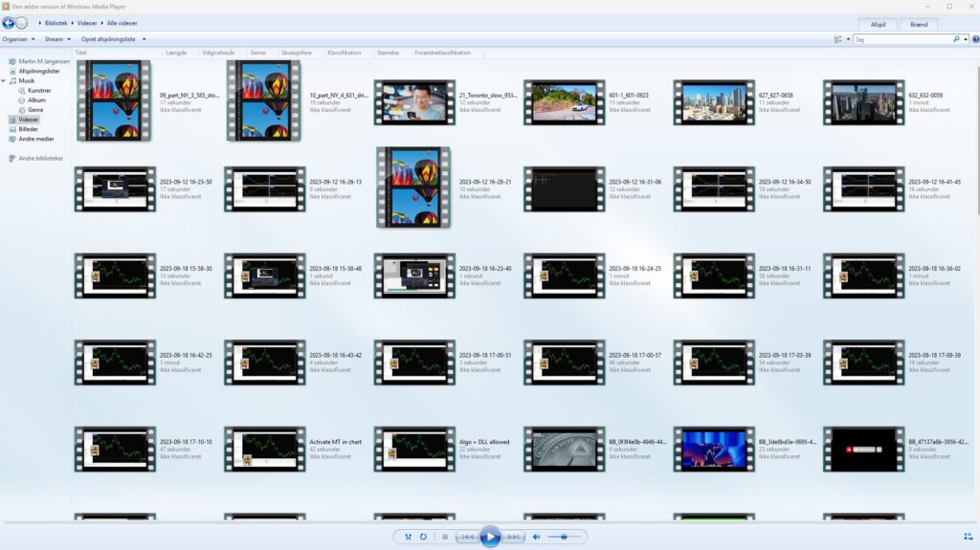The height and width of the screenshot is (550, 980).
Task: Select the 2023-09-12 16-31-06 dark thumbnail
Action: pyautogui.click(x=565, y=189)
